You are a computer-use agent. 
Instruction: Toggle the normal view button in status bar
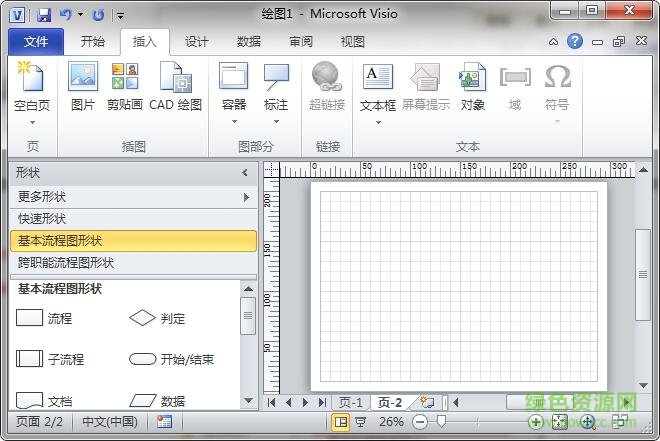(341, 422)
